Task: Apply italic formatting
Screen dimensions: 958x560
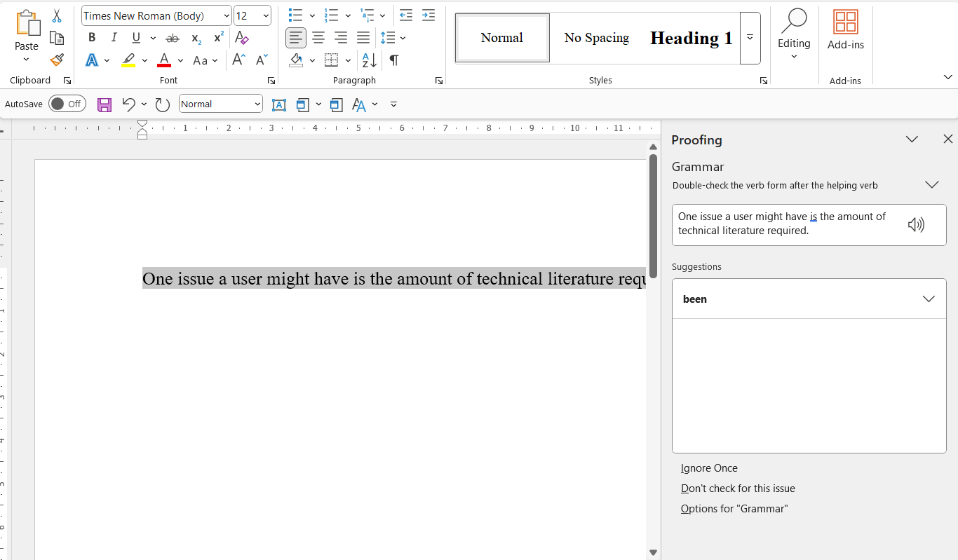Action: point(114,37)
